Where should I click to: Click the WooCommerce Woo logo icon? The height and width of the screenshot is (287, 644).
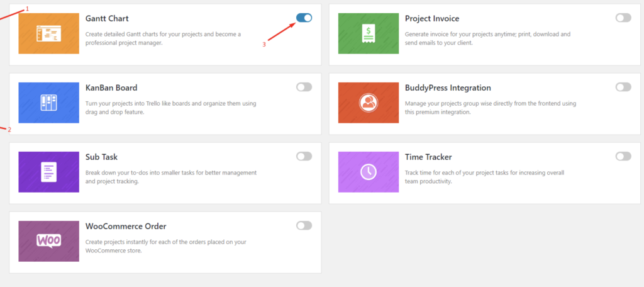tap(49, 241)
